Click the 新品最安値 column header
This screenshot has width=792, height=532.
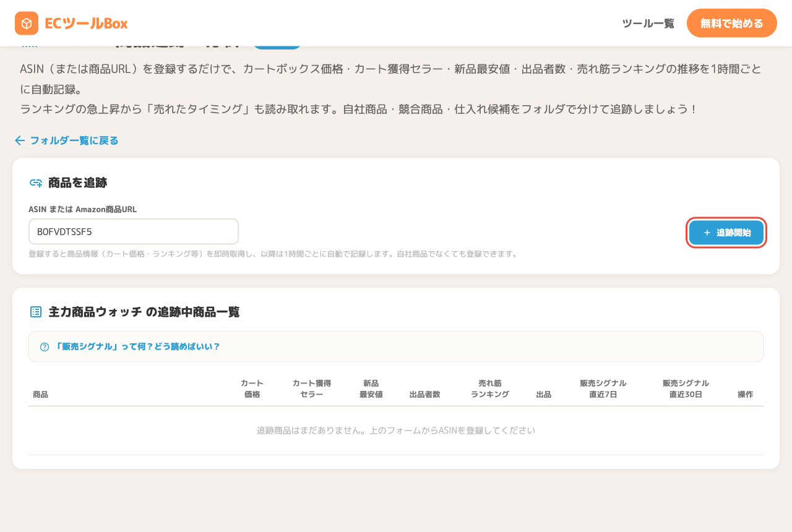click(x=371, y=388)
